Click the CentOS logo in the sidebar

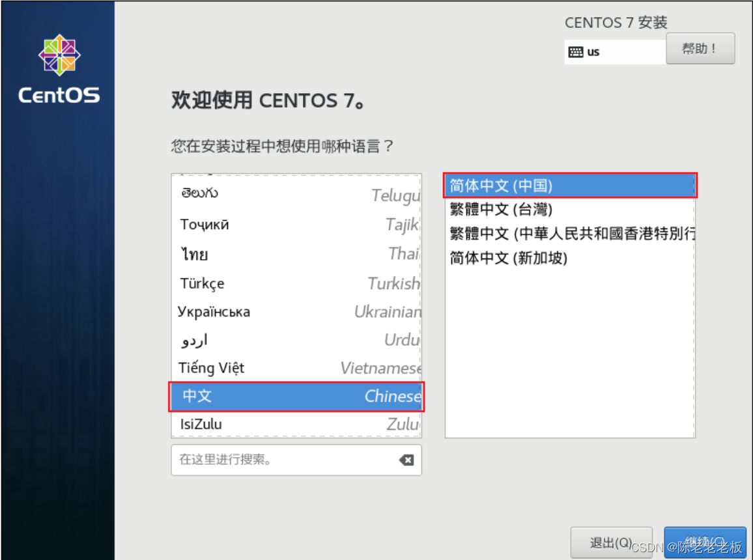tap(59, 68)
